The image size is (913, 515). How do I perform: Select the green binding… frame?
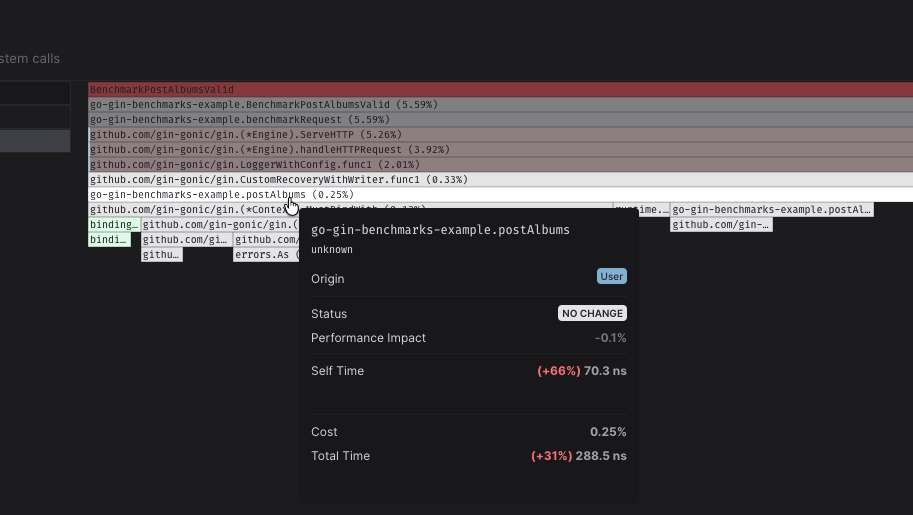coord(114,225)
